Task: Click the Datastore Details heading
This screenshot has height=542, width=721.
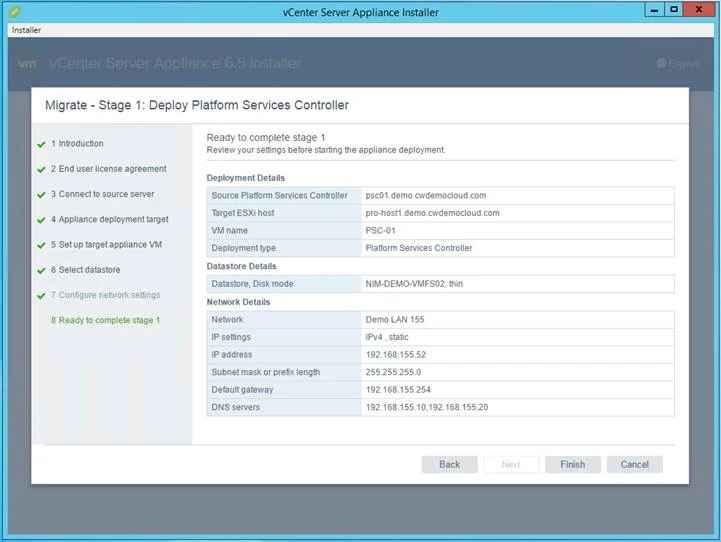Action: point(241,266)
